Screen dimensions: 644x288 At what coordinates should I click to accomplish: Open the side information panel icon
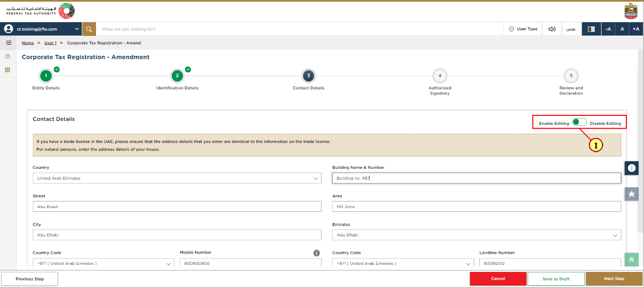632,168
